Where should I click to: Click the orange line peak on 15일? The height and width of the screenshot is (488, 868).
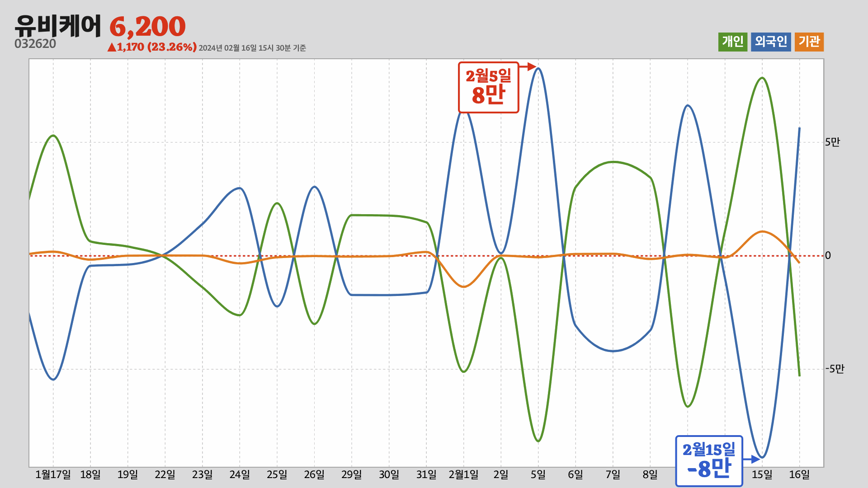(762, 231)
